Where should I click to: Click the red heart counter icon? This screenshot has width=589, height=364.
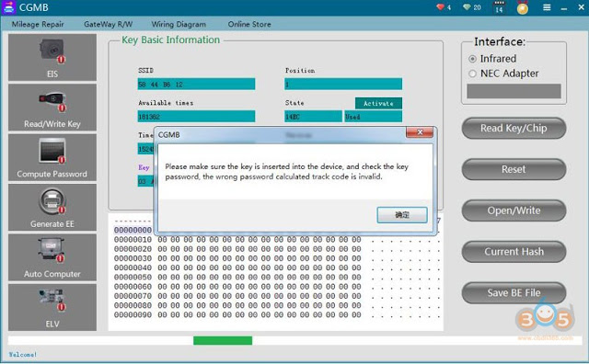pyautogui.click(x=440, y=7)
